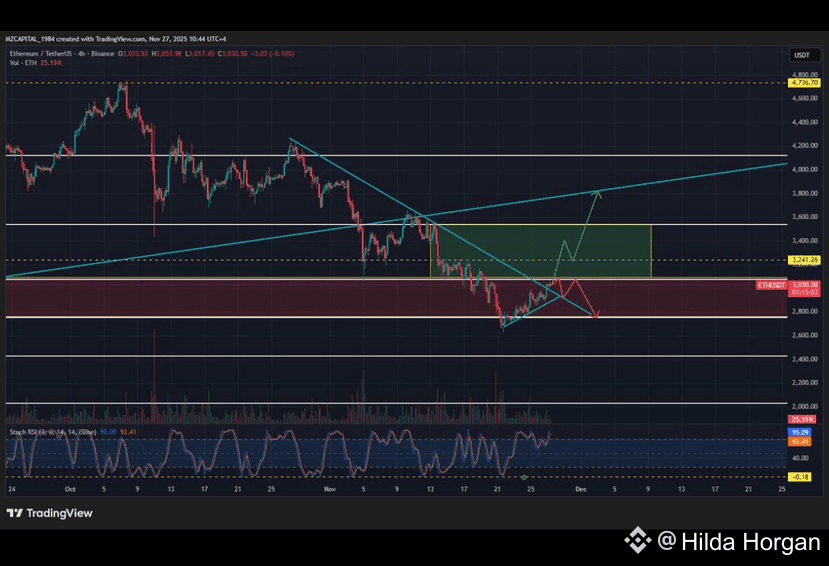Viewport: 829px width, 566px height.
Task: Click the green shaded target zone rectangle
Action: click(x=540, y=251)
